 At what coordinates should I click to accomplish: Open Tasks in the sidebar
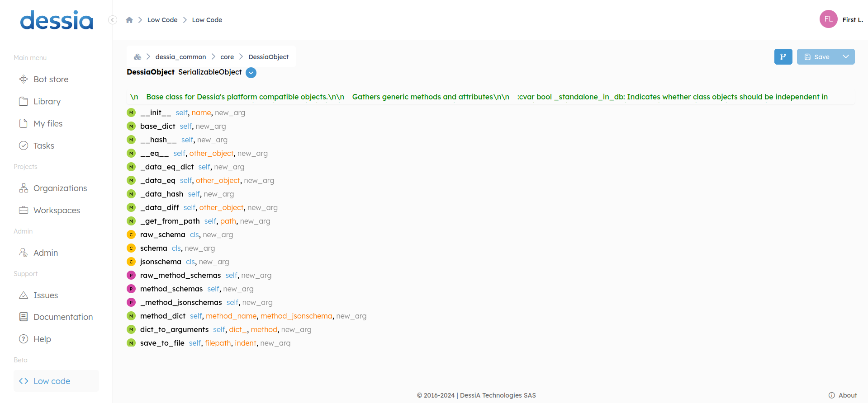coord(56,145)
